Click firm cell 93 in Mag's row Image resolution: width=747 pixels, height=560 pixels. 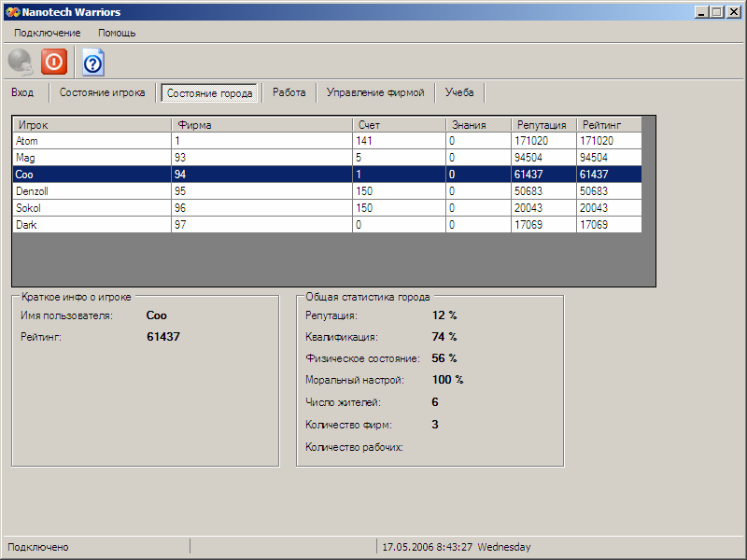pos(261,158)
